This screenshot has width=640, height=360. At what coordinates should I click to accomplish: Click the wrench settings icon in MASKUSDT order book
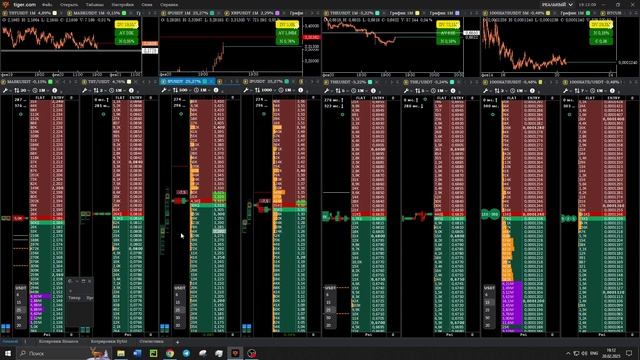[x=5, y=90]
